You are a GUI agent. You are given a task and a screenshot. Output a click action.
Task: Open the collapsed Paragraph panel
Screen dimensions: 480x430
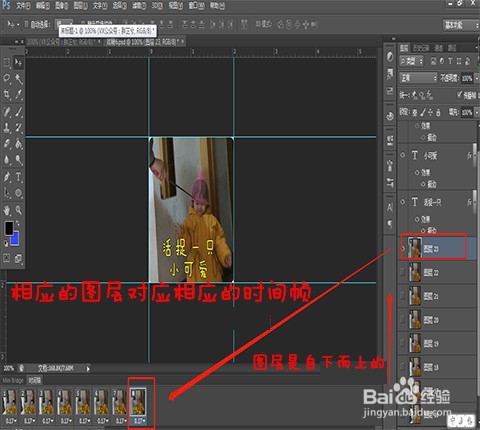[390, 223]
